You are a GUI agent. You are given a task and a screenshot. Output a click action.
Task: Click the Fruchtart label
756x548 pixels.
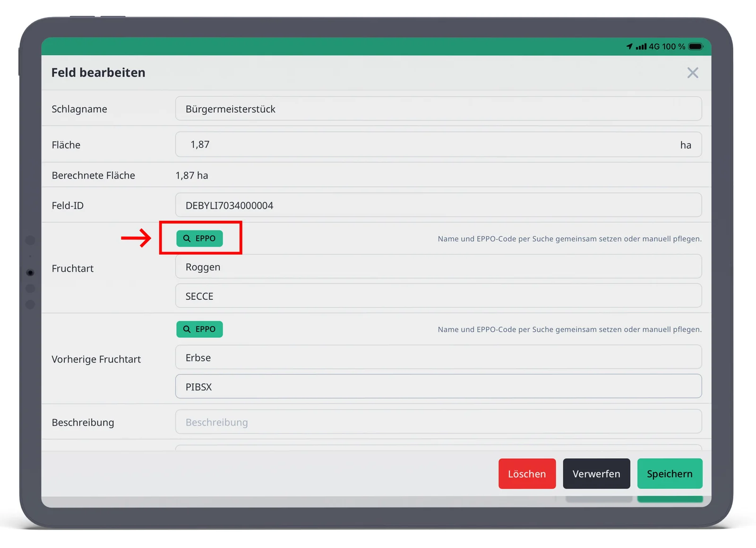73,269
